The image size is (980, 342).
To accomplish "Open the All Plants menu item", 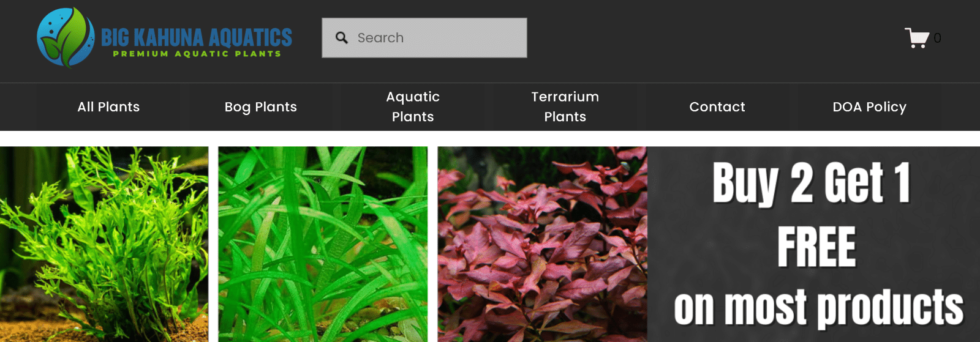I will pos(108,107).
